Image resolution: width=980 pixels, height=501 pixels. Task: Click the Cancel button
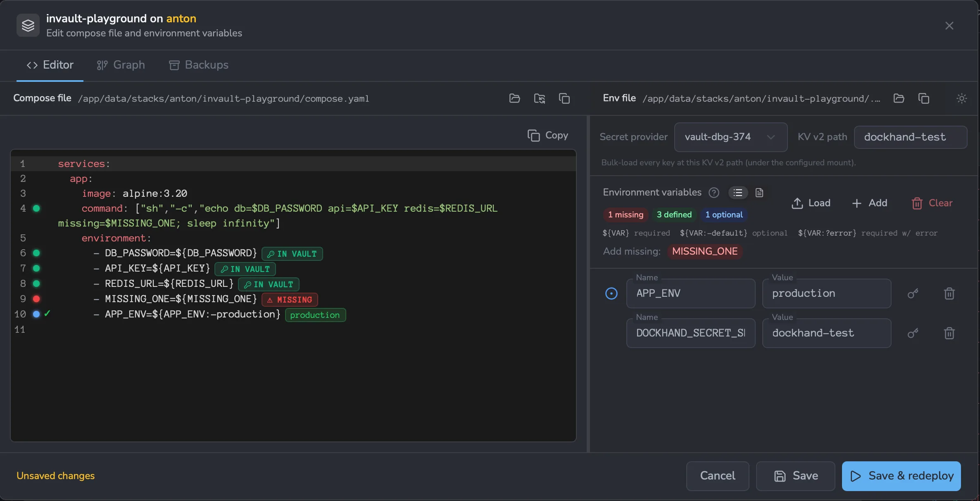tap(718, 476)
